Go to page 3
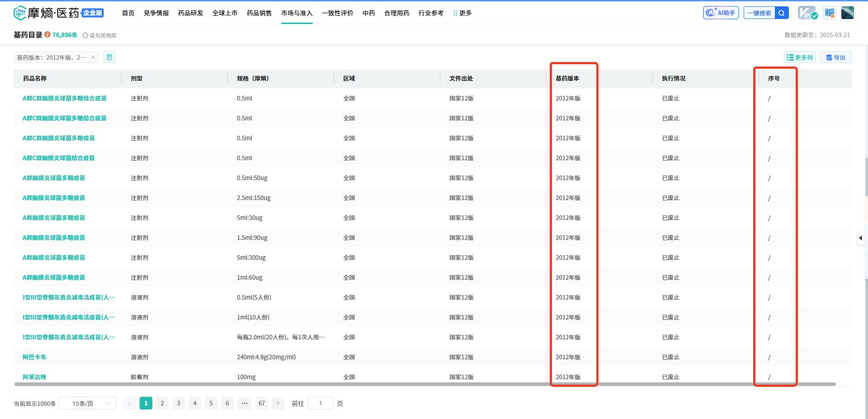The width and height of the screenshot is (868, 419). pos(179,403)
